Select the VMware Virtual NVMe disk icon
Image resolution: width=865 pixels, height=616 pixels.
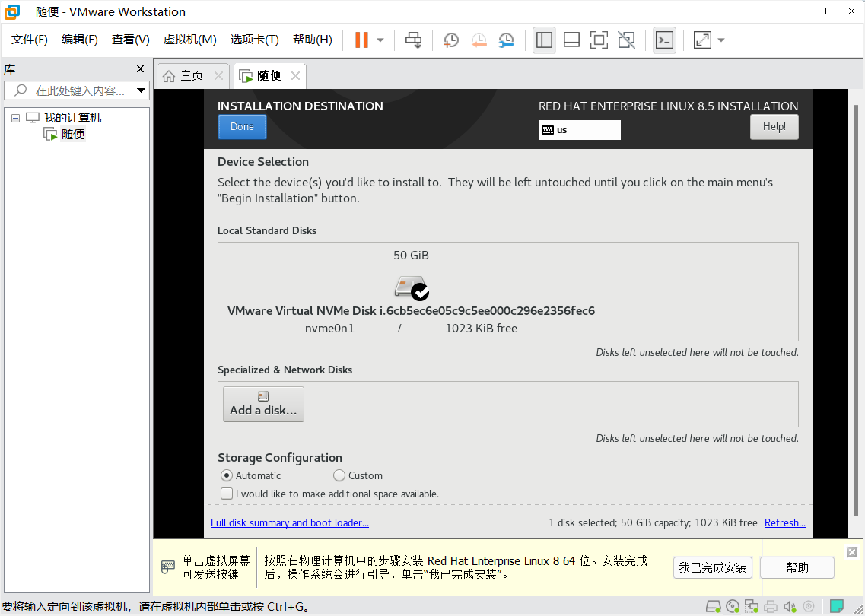[x=412, y=288]
